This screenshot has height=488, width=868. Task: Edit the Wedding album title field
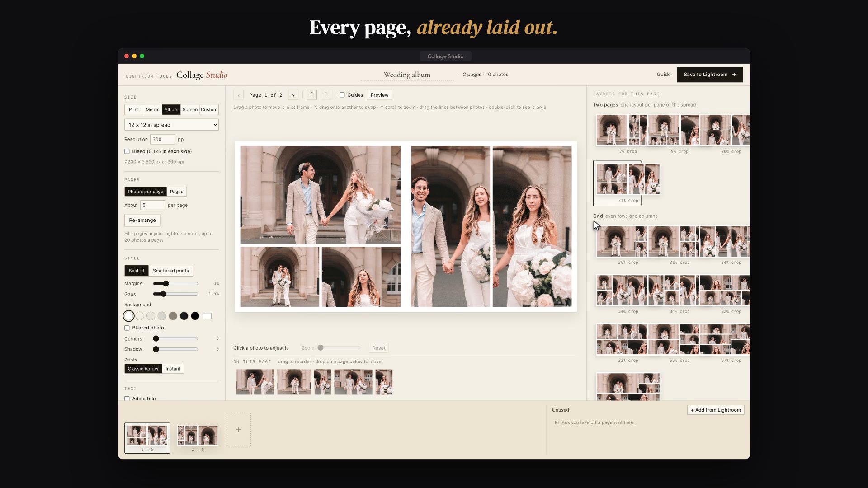(407, 75)
